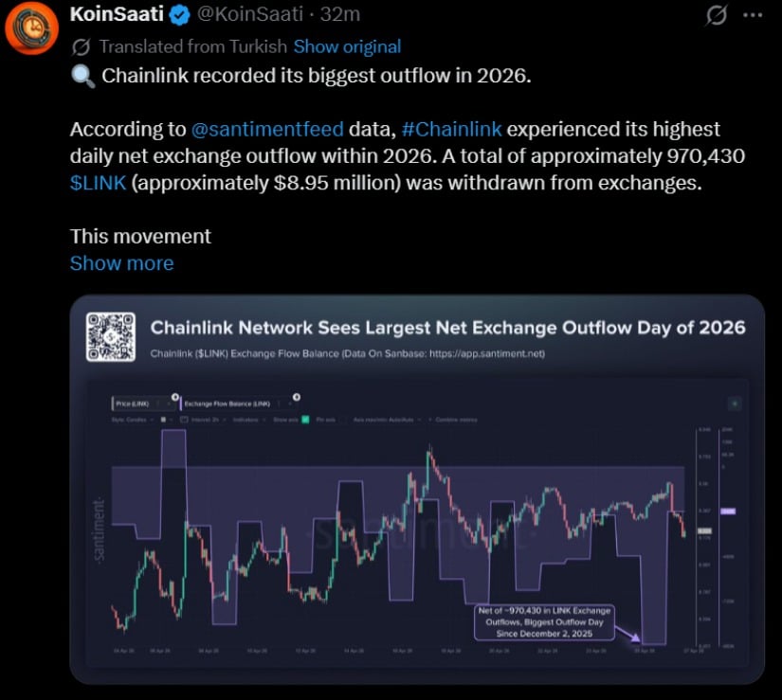Click the QR code in chart header
782x700 pixels.
[x=111, y=337]
